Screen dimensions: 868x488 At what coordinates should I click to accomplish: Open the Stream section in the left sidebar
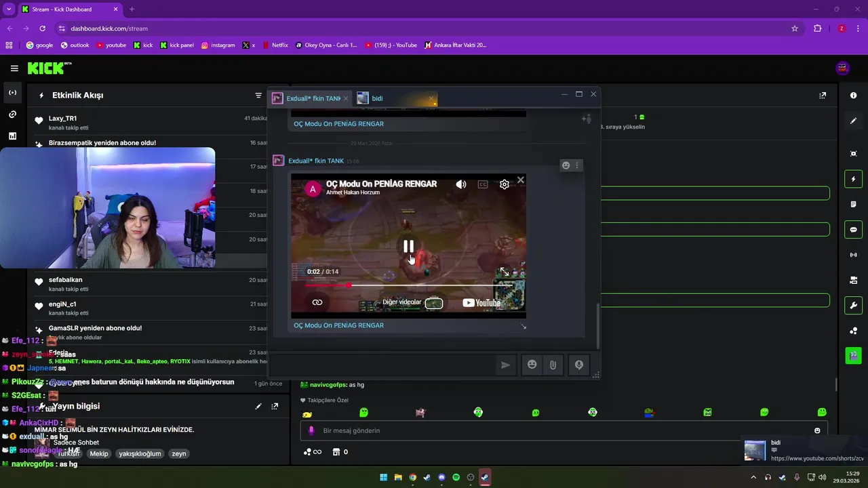[12, 92]
